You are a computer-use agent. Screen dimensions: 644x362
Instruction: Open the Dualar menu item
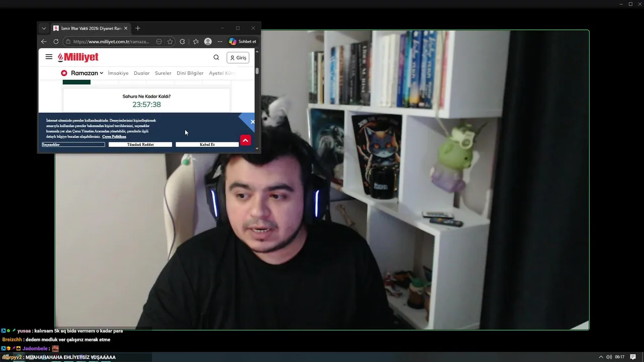(142, 73)
